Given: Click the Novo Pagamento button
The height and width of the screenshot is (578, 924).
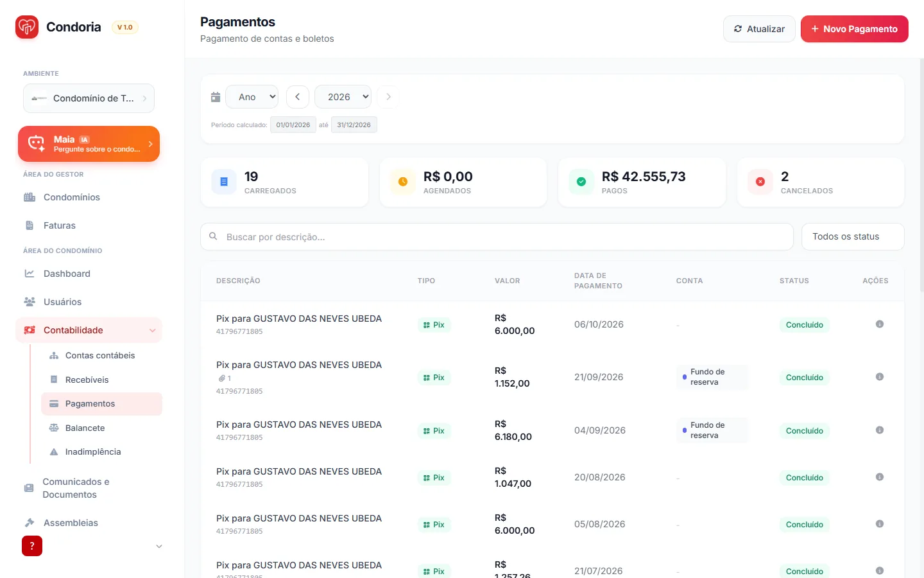Looking at the screenshot, I should coord(854,29).
